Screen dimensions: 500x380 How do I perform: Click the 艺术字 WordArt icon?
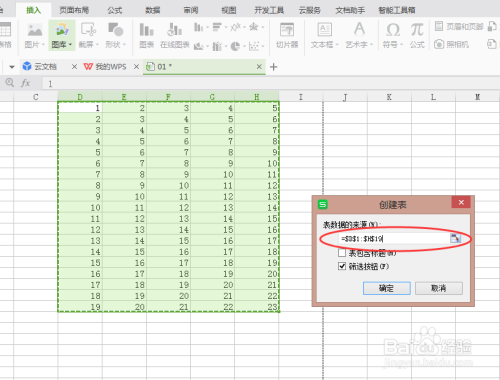coord(359,29)
